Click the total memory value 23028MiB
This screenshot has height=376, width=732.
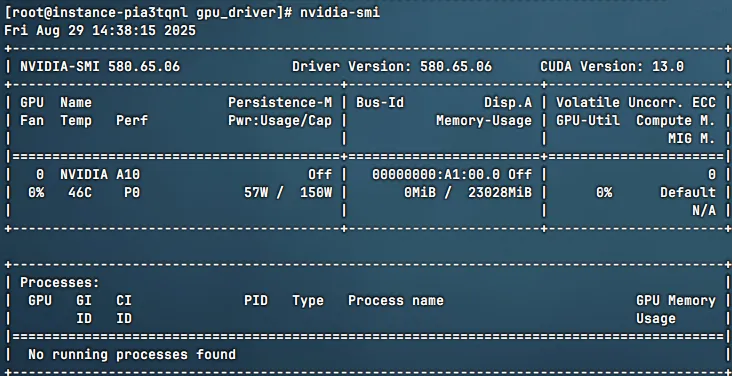coord(500,192)
